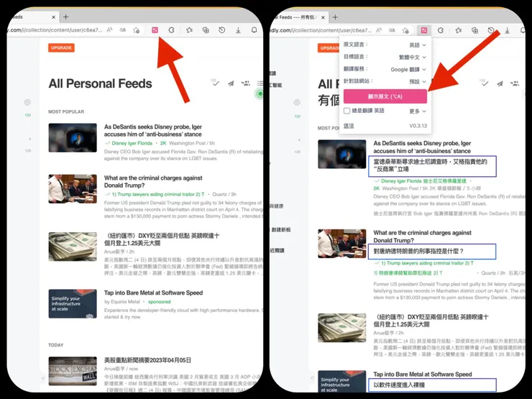Image resolution: width=532 pixels, height=399 pixels.
Task: Tick the 總是翻譯 英語 checkbox
Action: tap(347, 111)
